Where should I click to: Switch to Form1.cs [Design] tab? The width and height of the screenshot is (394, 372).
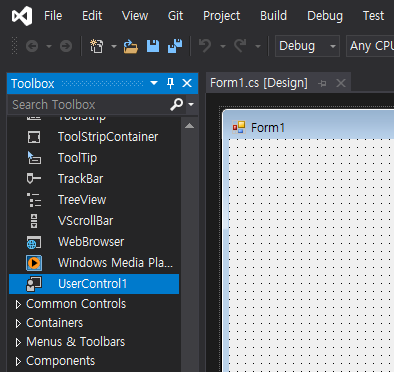pos(259,83)
